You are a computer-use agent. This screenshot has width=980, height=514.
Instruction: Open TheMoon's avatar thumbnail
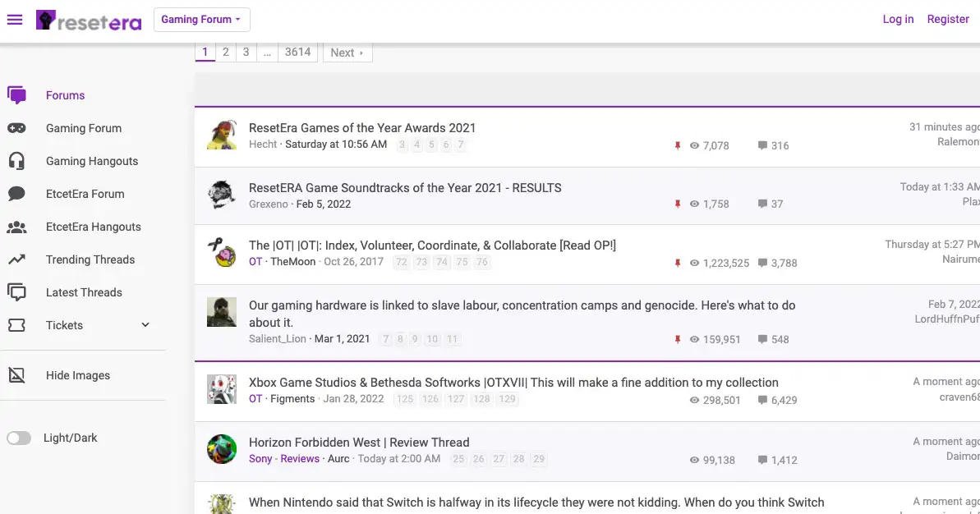pos(222,252)
